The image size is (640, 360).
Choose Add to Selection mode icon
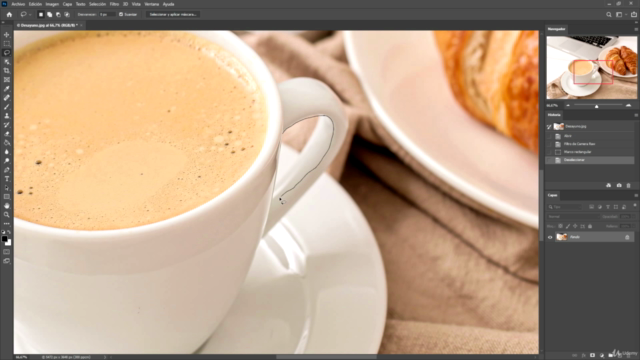pyautogui.click(x=49, y=14)
